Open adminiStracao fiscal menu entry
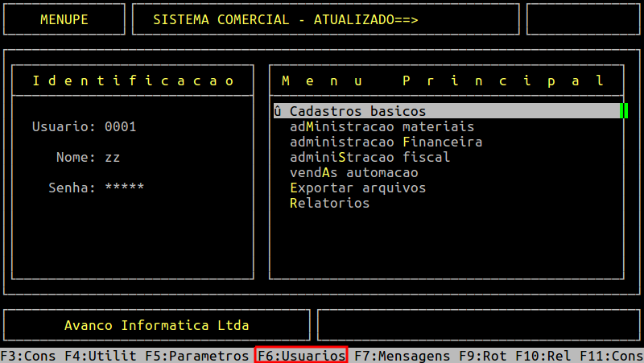The height and width of the screenshot is (363, 644). click(x=369, y=157)
